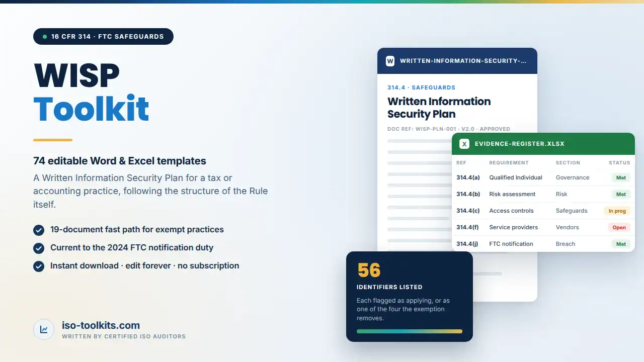The image size is (644, 362).
Task: Click 'In prog' status for Access controls
Action: click(x=617, y=211)
